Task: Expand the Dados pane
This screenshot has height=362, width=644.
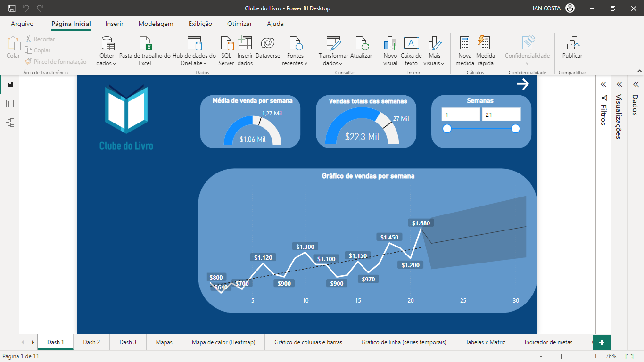Action: [x=636, y=84]
